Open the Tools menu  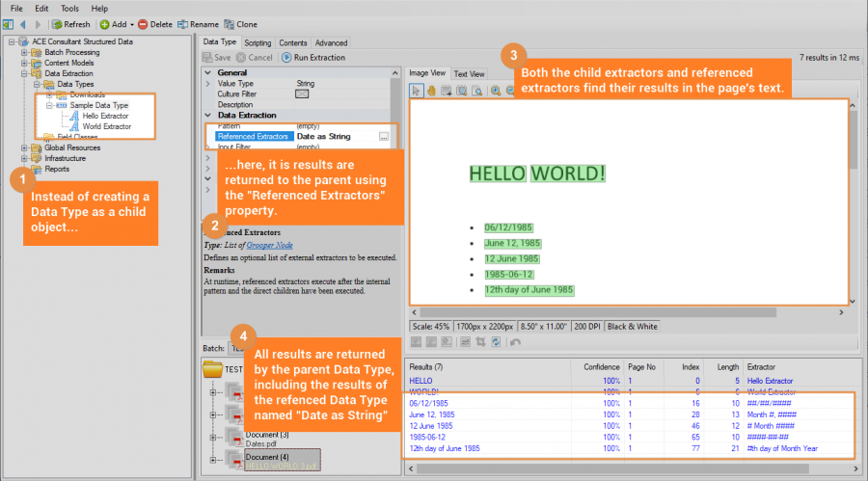(x=69, y=8)
